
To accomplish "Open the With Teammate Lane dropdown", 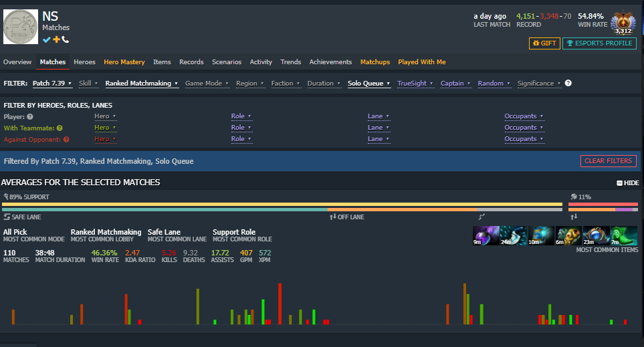I will pyautogui.click(x=379, y=128).
